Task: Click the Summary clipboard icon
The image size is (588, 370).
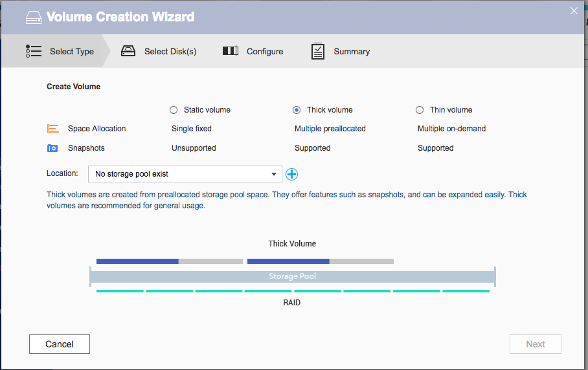Action: click(x=317, y=51)
